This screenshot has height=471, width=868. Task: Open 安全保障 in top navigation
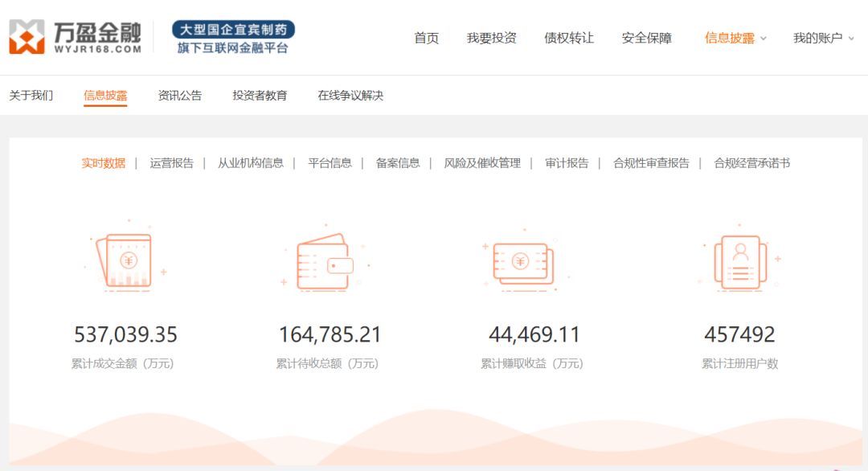pos(646,39)
